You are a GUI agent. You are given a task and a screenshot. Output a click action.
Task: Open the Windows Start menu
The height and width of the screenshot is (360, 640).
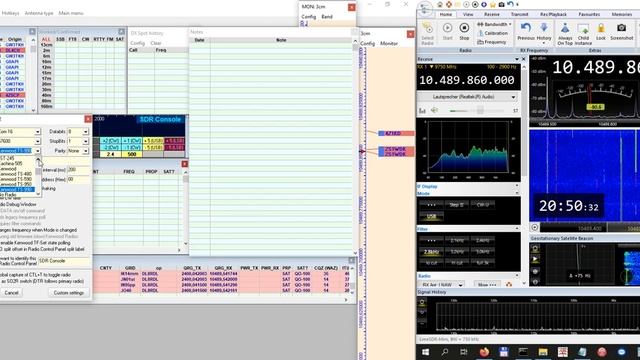click(425, 352)
